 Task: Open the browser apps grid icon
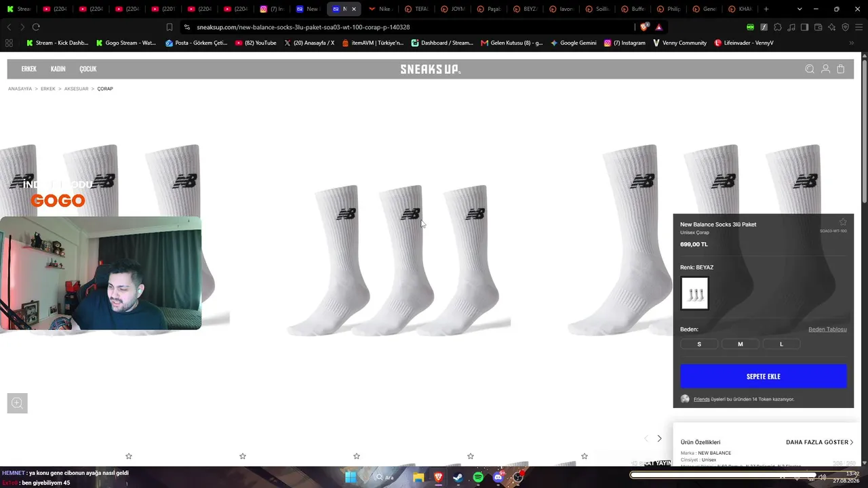9,43
